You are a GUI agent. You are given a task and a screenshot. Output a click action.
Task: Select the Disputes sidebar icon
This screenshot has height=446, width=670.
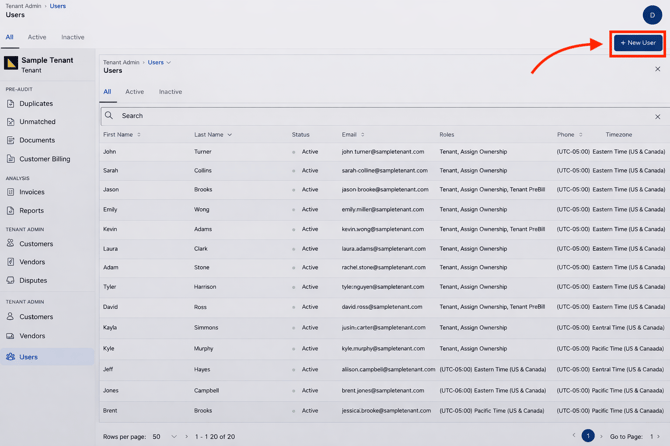click(11, 281)
